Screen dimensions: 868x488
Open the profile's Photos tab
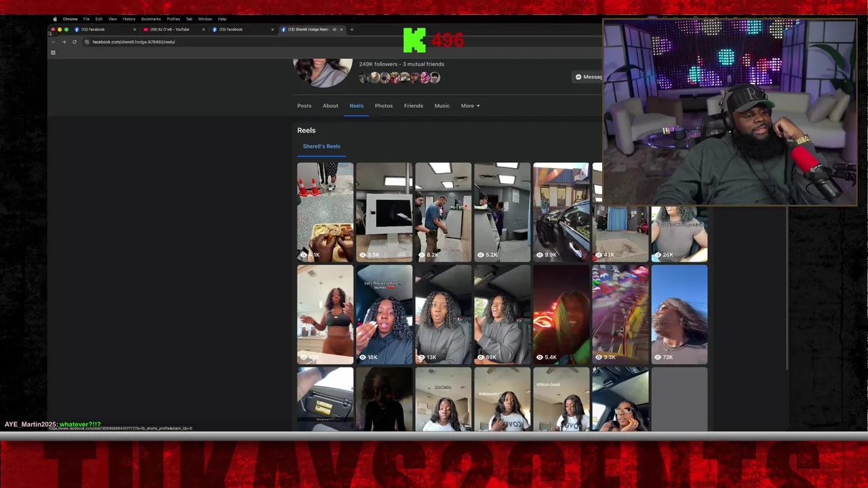pyautogui.click(x=384, y=106)
